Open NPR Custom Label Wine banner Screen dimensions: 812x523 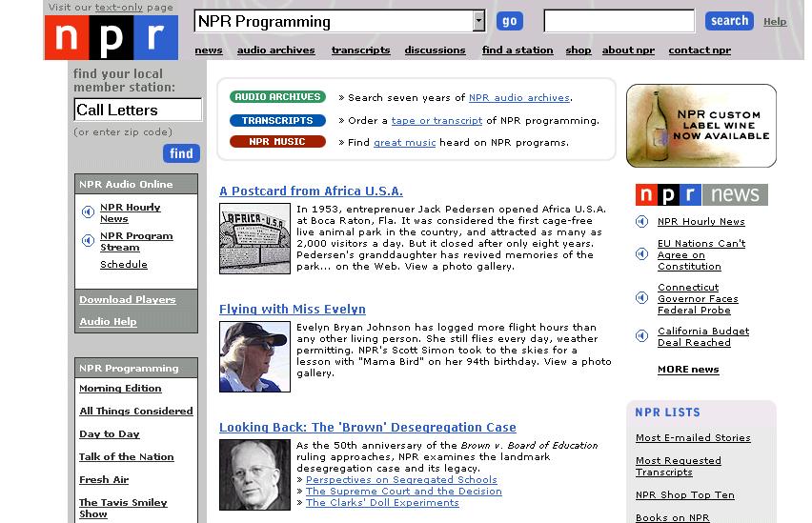coord(701,126)
